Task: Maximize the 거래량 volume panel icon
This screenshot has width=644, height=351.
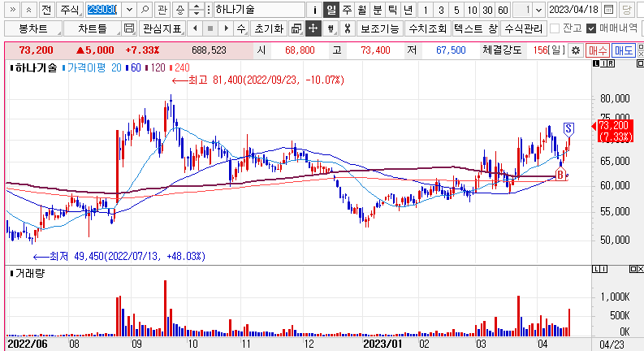Action: tap(633, 269)
